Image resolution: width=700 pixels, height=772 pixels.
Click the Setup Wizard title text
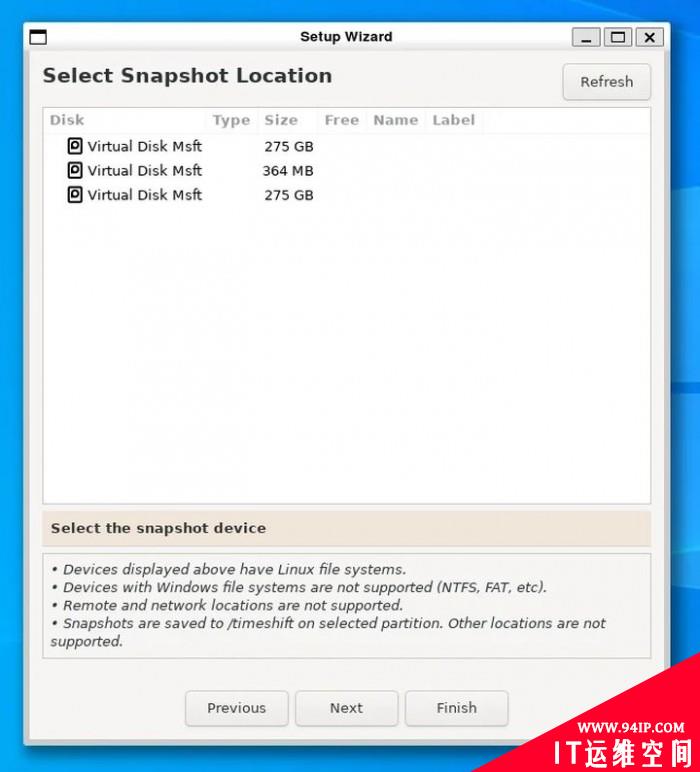[x=346, y=37]
